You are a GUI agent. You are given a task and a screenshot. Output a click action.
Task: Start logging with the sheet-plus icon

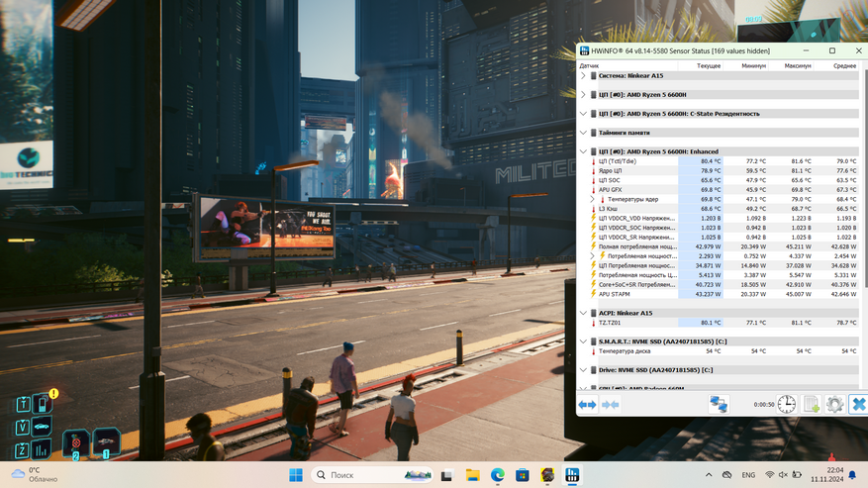(x=811, y=404)
